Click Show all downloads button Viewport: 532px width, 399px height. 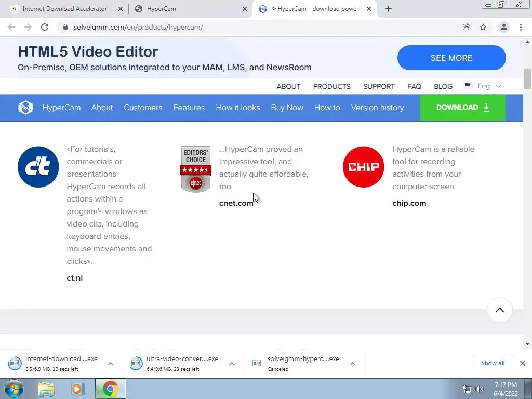click(x=493, y=363)
